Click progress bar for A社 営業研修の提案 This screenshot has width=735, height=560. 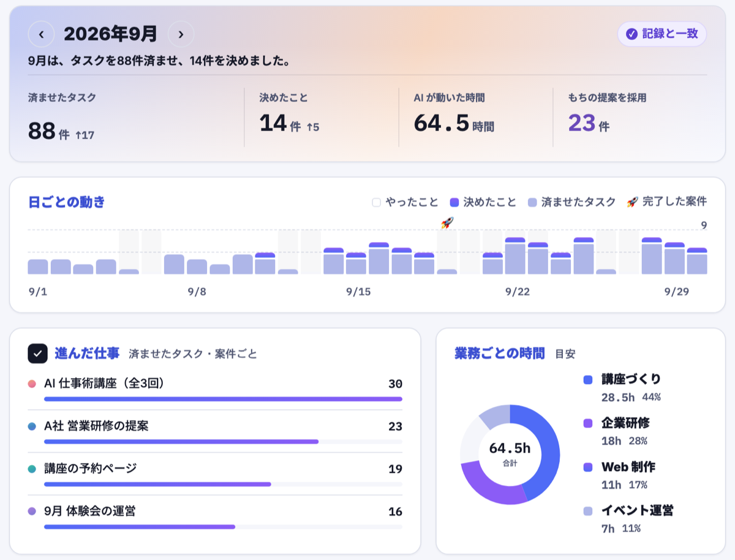pyautogui.click(x=223, y=441)
